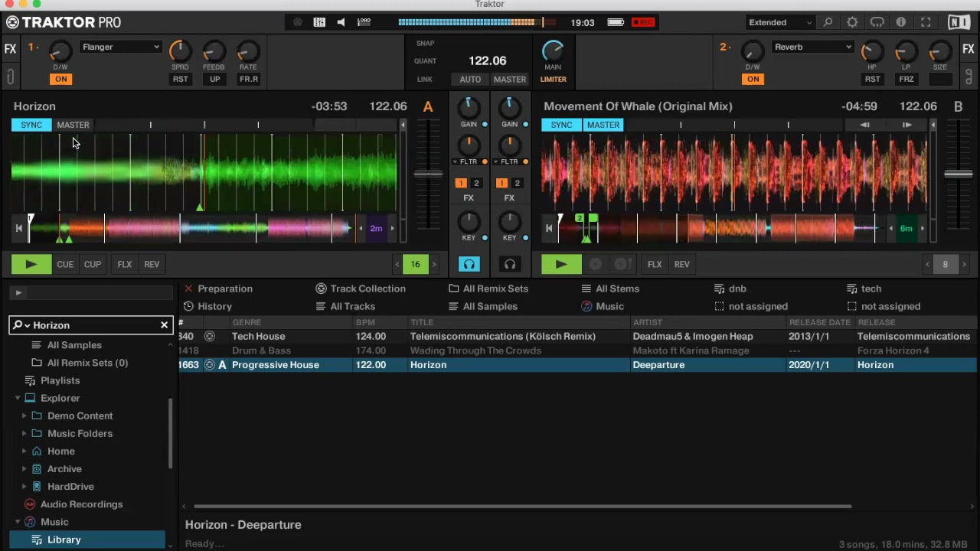The height and width of the screenshot is (551, 980).
Task: Click the History favorite icon
Action: pyautogui.click(x=188, y=306)
